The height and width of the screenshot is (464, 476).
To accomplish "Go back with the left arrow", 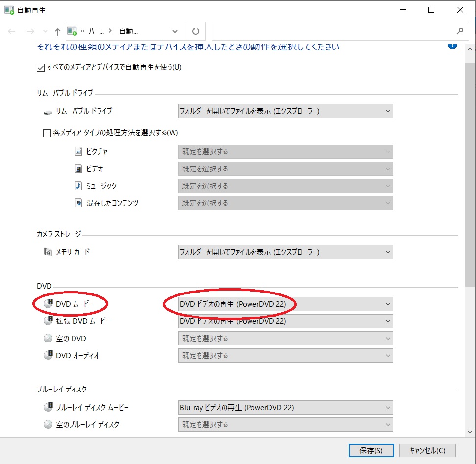I will pyautogui.click(x=12, y=31).
